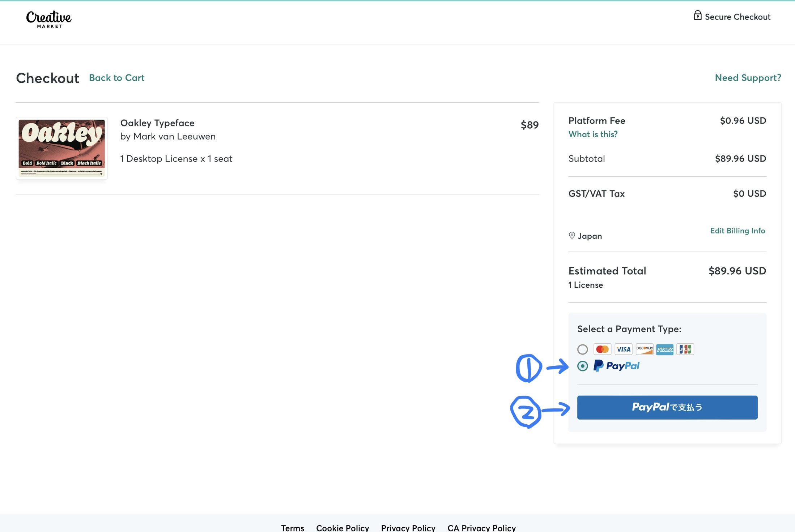
Task: Open the CA Privacy Policy footer link
Action: (x=481, y=528)
